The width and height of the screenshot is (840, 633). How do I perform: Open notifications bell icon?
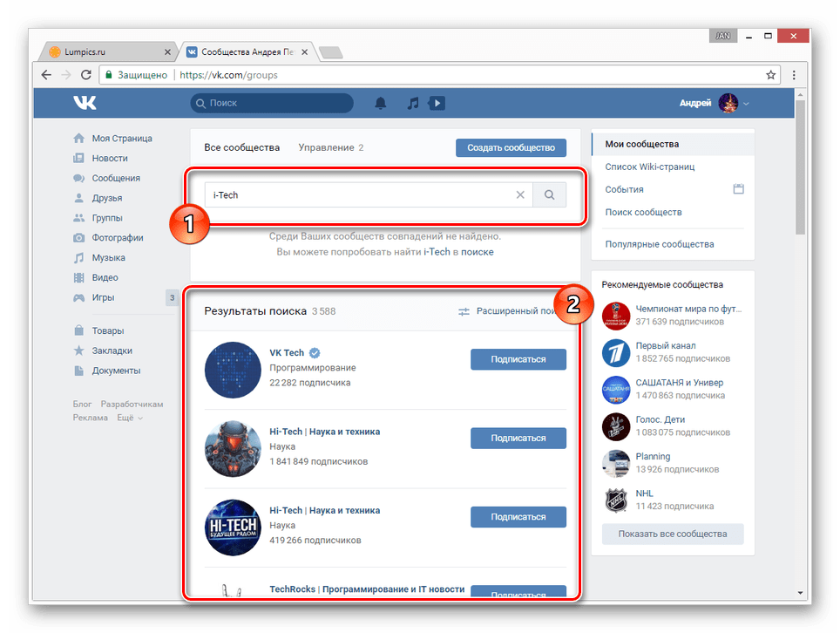pos(380,104)
